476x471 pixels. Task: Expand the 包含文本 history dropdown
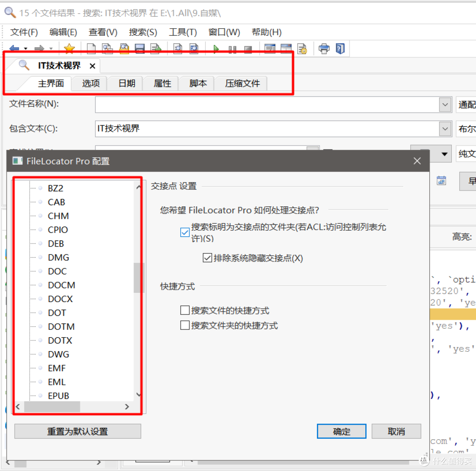[x=445, y=129]
